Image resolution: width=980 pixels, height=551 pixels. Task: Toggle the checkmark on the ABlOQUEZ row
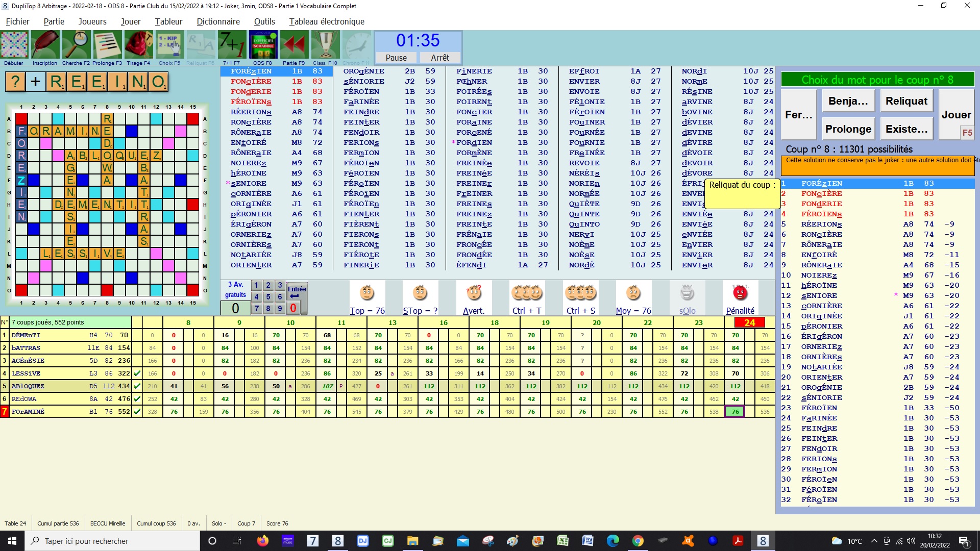click(137, 386)
